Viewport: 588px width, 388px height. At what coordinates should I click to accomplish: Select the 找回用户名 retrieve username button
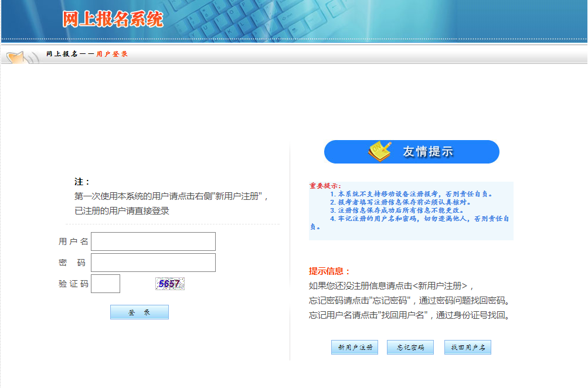tap(467, 348)
